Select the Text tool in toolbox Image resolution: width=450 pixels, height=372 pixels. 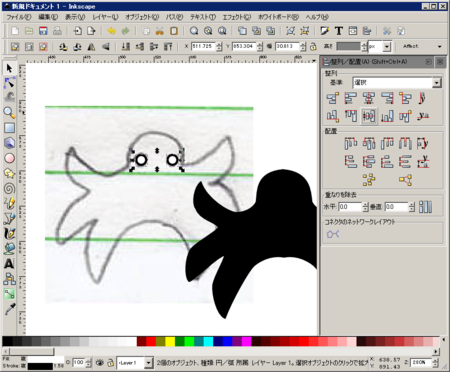tap(9, 264)
